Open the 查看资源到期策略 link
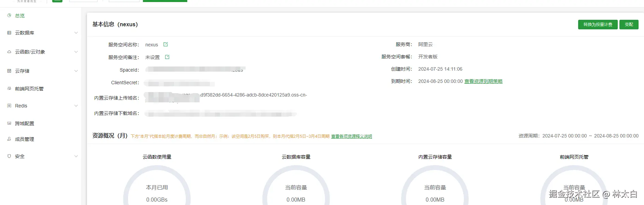 click(483, 81)
